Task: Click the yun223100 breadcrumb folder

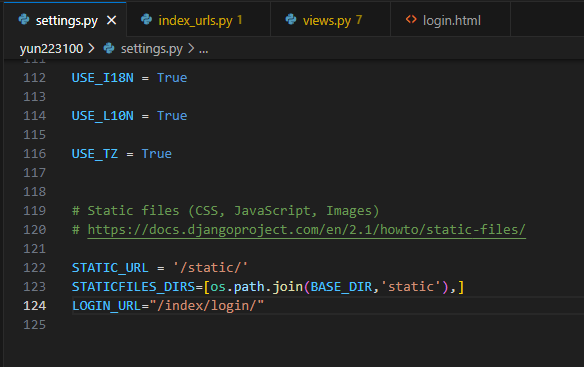Action: pos(51,48)
